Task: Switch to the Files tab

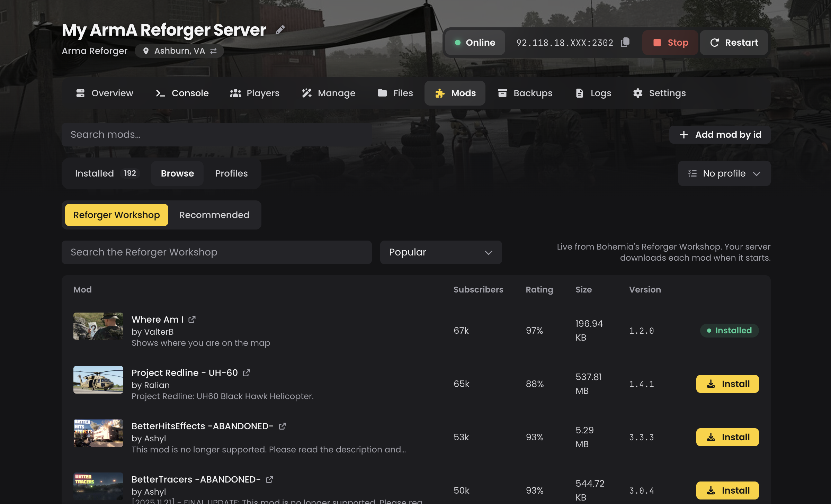Action: 395,93
